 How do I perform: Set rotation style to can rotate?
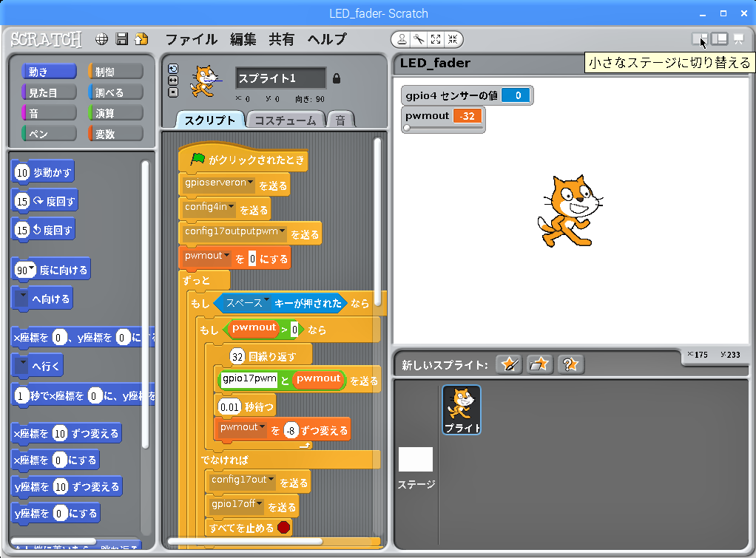tap(173, 69)
